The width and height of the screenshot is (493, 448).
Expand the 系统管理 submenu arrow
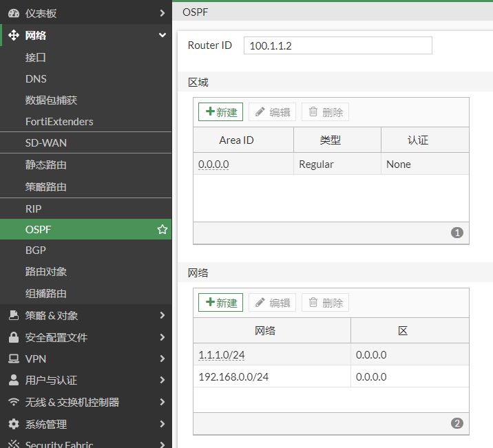[x=162, y=425]
